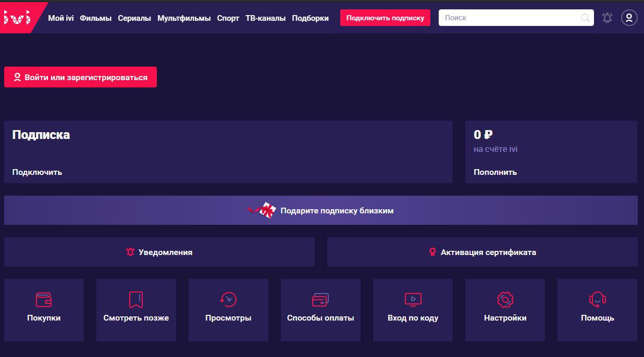644x357 pixels.
Task: Open the Помощь tile label
Action: coord(598,318)
